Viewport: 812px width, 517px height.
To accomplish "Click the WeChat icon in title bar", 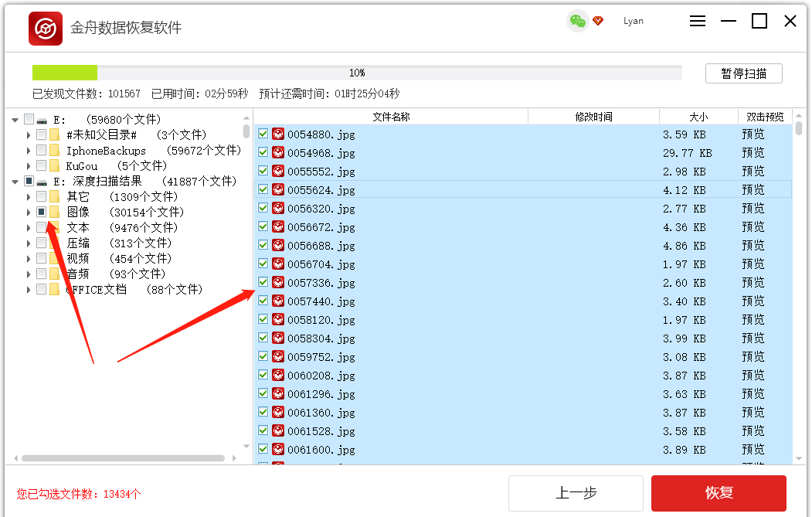I will click(577, 21).
